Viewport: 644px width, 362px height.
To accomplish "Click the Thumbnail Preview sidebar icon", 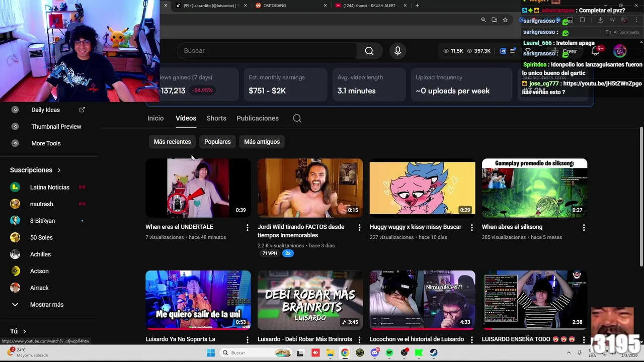I will 15,127.
